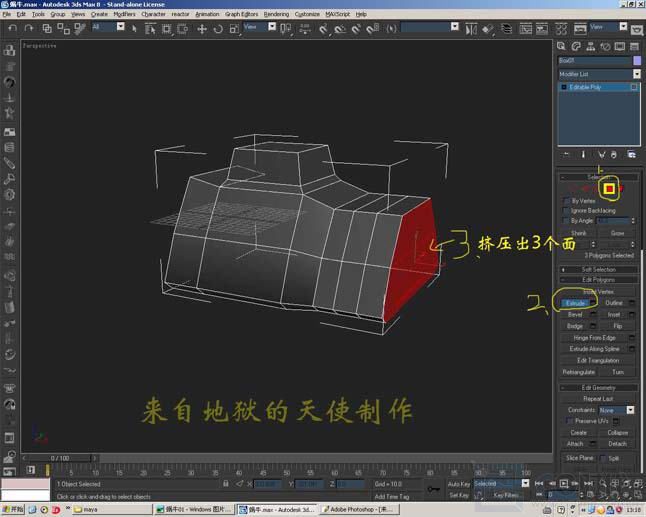Open the named selection sets dropdown
The height and width of the screenshot is (517, 646).
tap(430, 27)
